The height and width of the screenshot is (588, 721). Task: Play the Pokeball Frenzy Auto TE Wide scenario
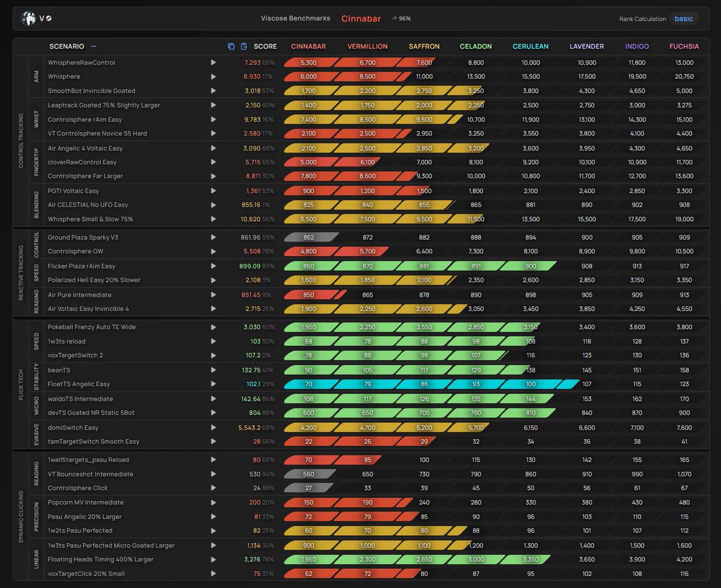pos(214,327)
